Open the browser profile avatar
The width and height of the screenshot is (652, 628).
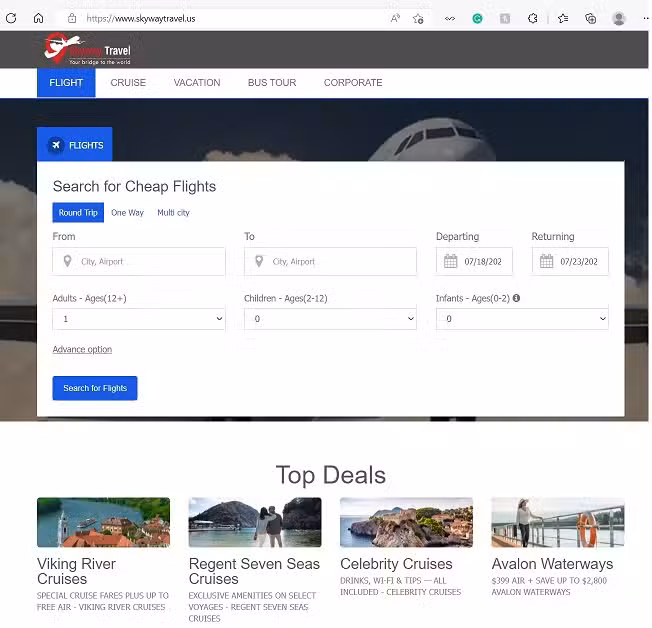[619, 18]
